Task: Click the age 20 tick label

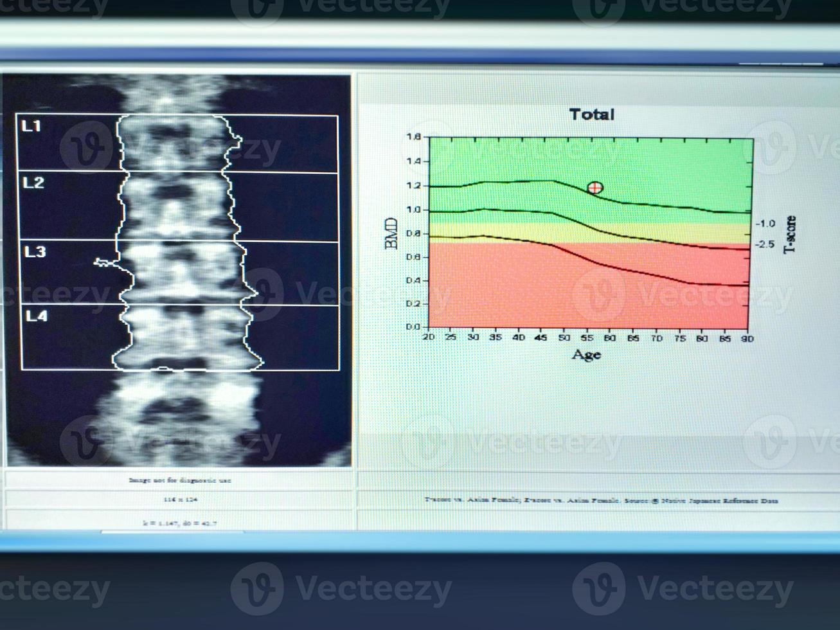Action: point(429,337)
